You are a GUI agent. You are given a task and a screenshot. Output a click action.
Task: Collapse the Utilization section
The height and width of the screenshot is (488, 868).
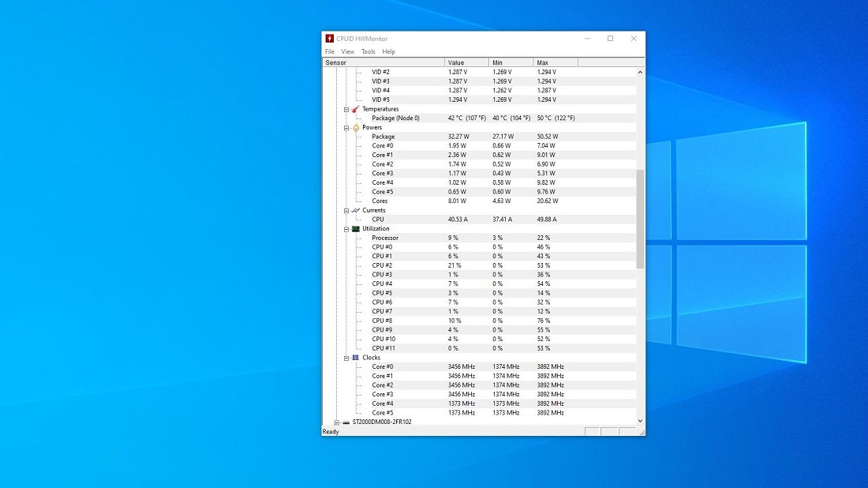(346, 229)
